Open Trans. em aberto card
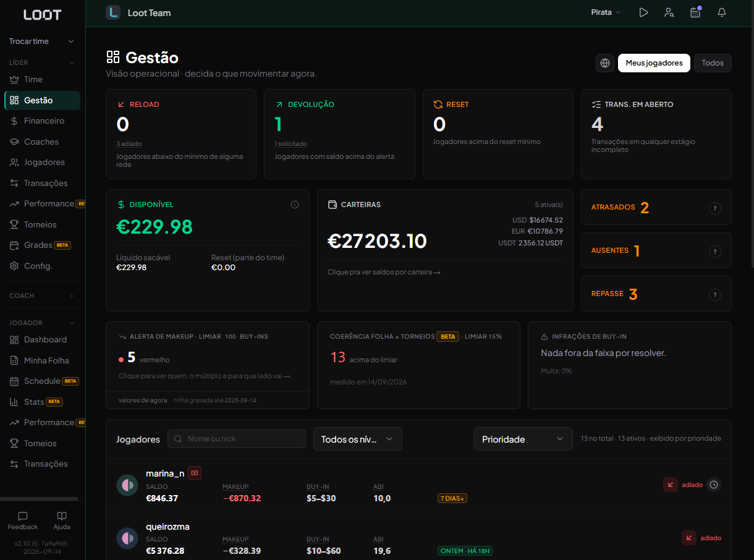This screenshot has width=754, height=560. (656, 134)
